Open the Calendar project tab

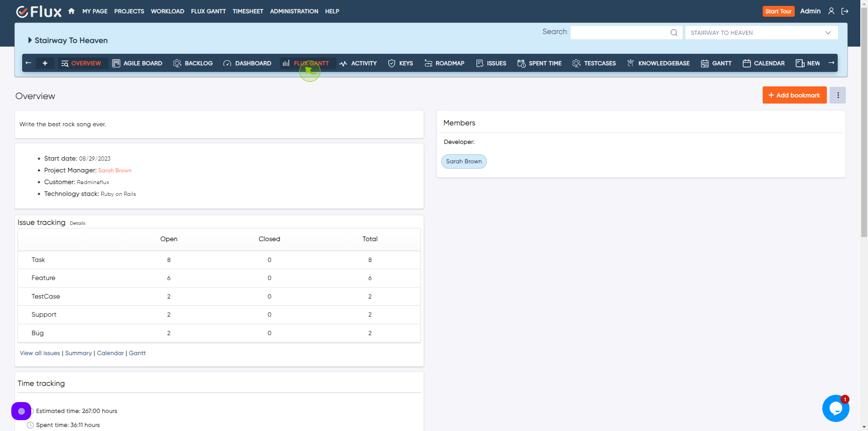pyautogui.click(x=764, y=63)
